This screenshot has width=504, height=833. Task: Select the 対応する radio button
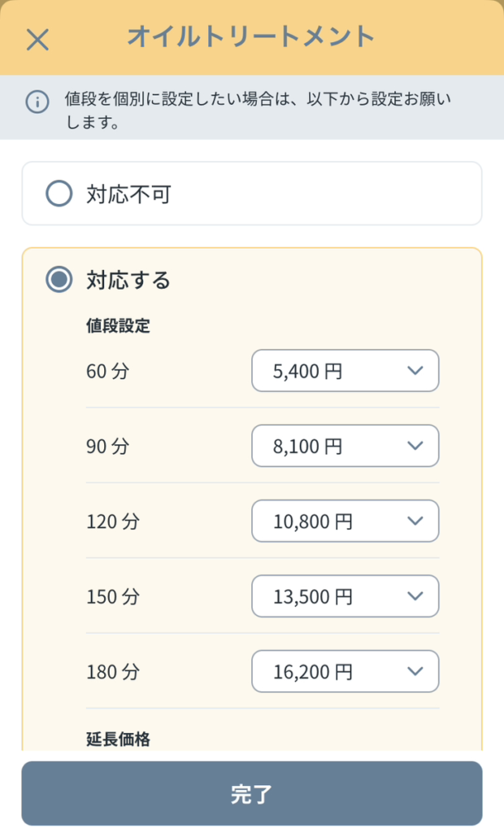click(x=59, y=280)
